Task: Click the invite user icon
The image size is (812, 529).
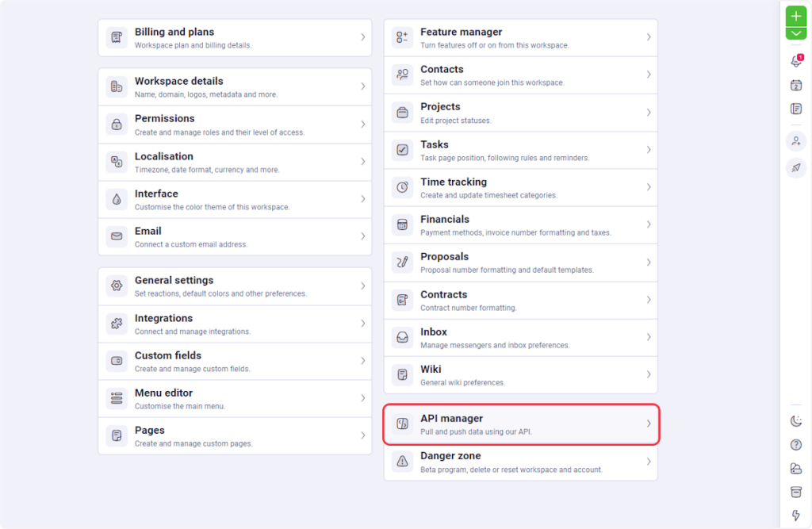Action: coord(796,141)
